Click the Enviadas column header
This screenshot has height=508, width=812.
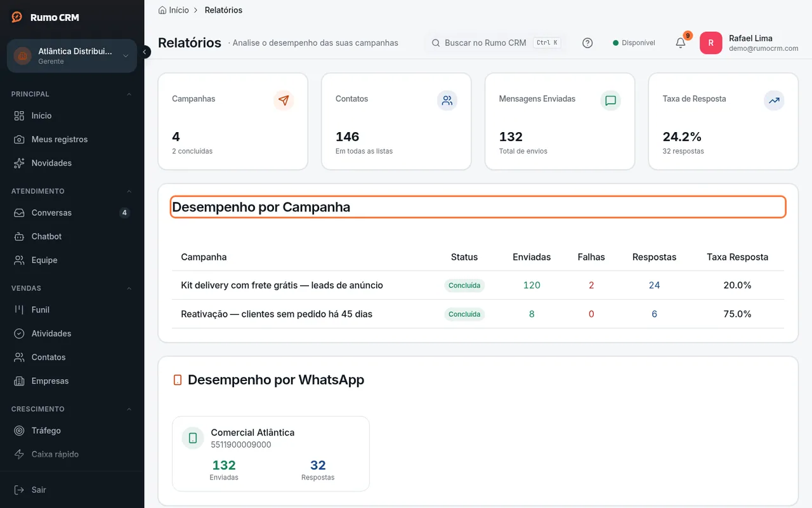tap(532, 257)
